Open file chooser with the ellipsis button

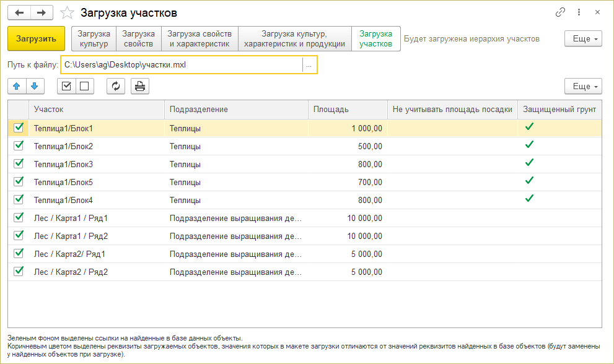(309, 65)
